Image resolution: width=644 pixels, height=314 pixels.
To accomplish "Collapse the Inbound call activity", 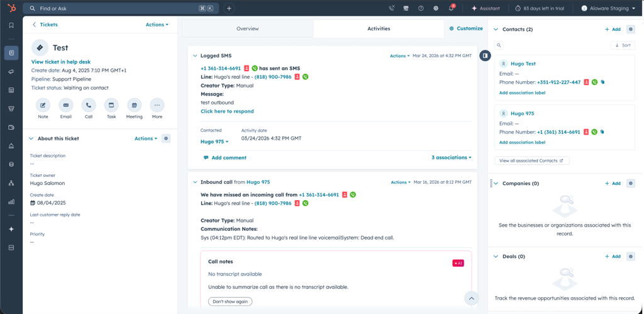I will 195,182.
